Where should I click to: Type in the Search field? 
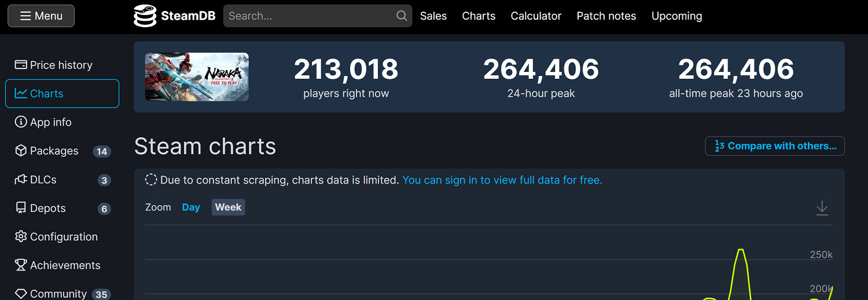tap(310, 16)
